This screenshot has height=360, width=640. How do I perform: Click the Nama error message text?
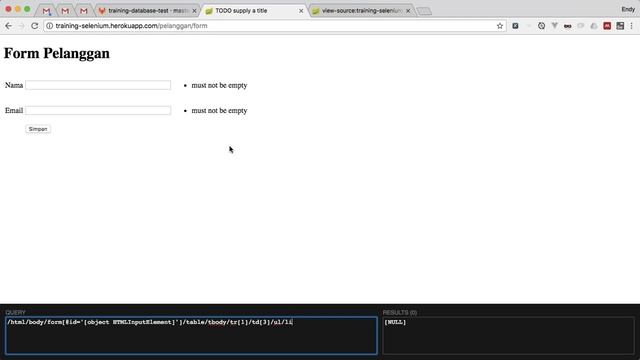[219, 85]
